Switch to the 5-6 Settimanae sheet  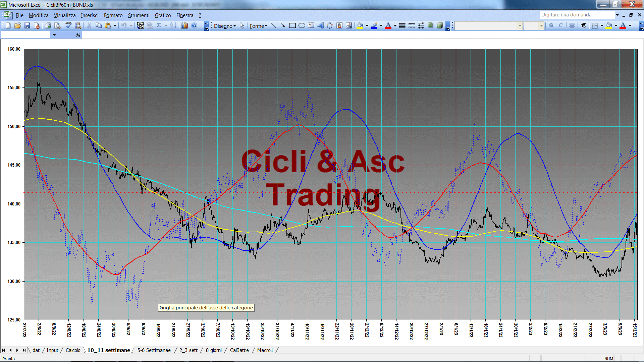tap(154, 350)
